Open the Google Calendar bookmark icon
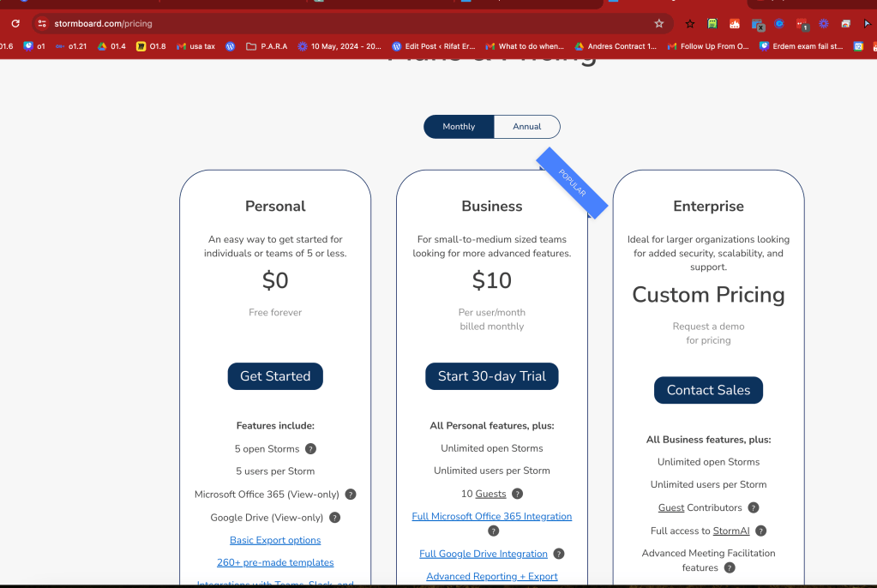The height and width of the screenshot is (588, 877). pyautogui.click(x=858, y=46)
